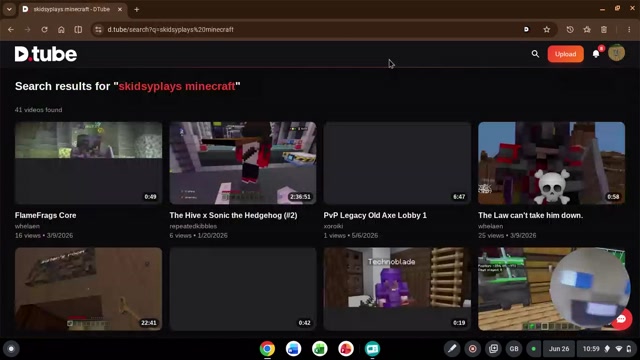Open the Technoblade video thumbnail
Image resolution: width=640 pixels, height=360 pixels.
pos(397,289)
